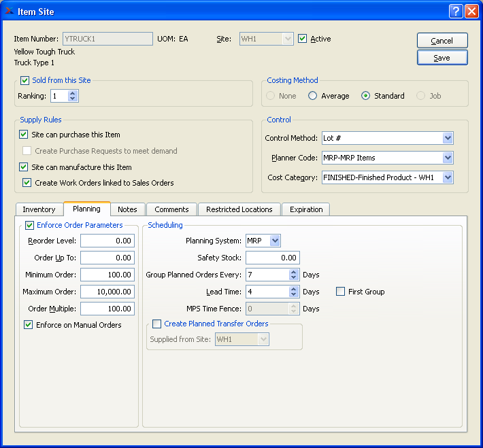Open the Planning System dropdown
Image resolution: width=483 pixels, height=448 pixels.
[274, 241]
